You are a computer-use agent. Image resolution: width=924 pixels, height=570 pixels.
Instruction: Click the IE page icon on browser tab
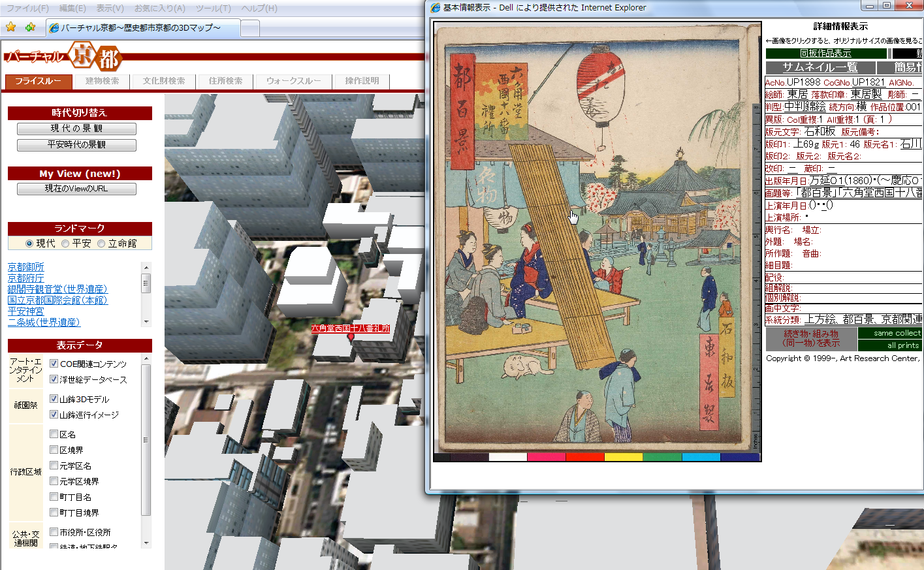[54, 27]
